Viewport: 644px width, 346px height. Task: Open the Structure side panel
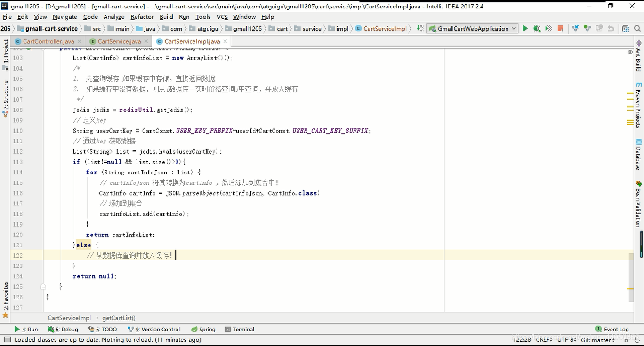tap(6, 98)
